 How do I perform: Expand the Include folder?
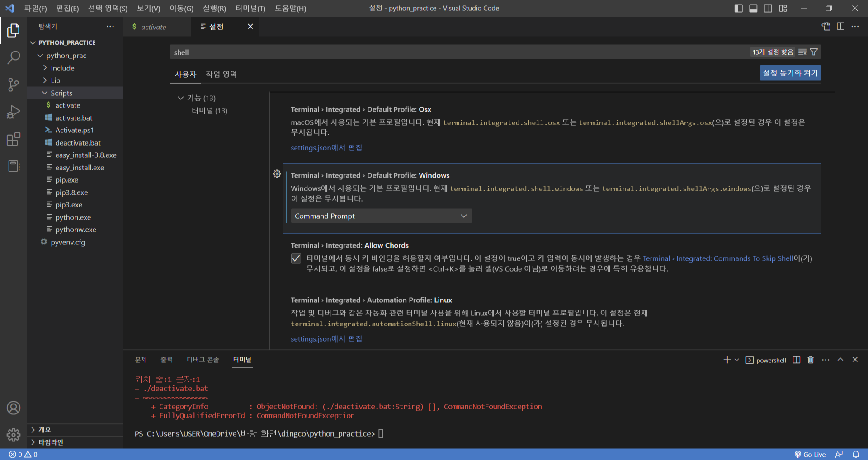pos(45,68)
